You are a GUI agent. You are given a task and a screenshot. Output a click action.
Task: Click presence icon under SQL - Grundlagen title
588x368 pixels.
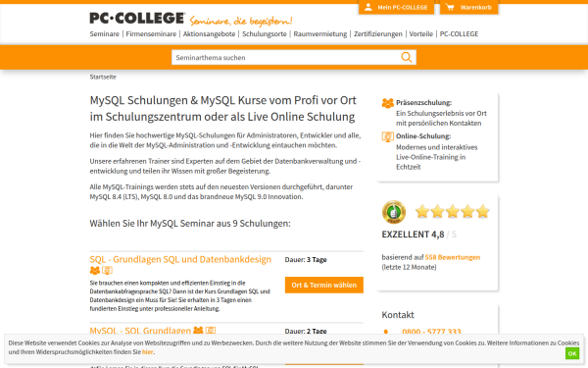tap(95, 271)
